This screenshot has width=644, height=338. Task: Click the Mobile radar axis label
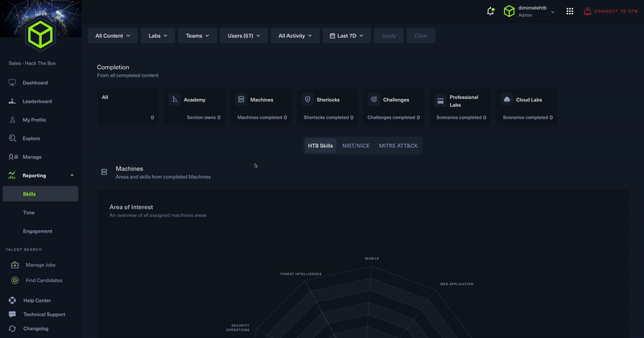[372, 258]
